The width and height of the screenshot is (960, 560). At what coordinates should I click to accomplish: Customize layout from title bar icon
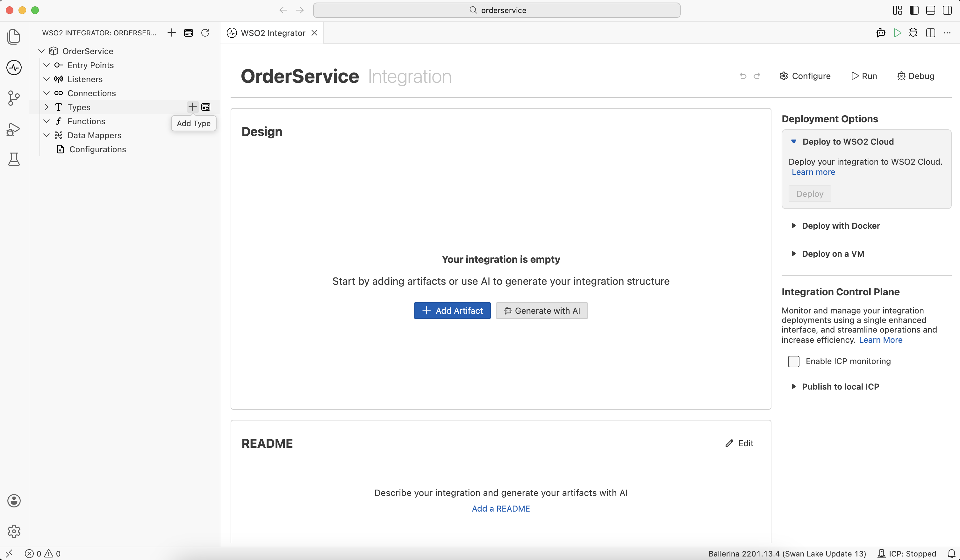click(898, 10)
